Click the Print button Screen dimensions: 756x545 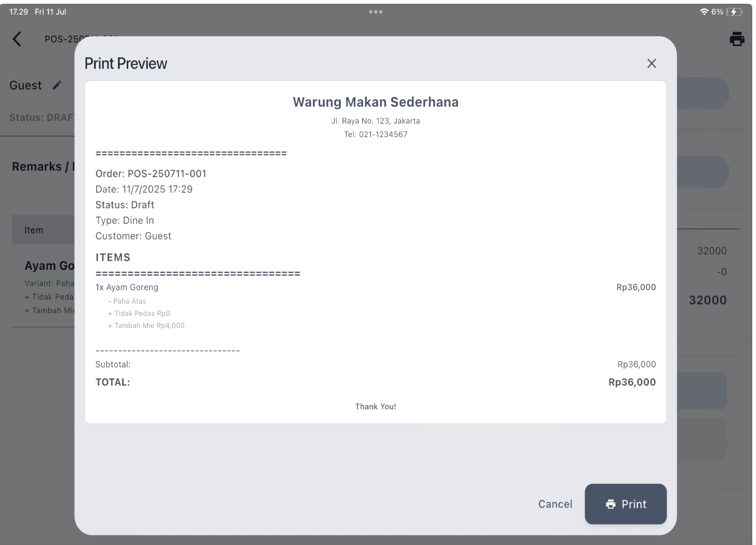625,504
